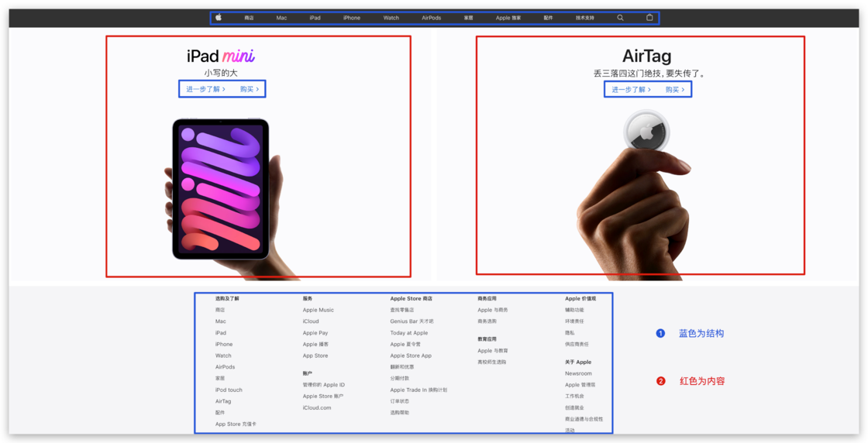The image size is (868, 443).
Task: Open the shopping bag icon in the top bar
Action: [x=650, y=18]
